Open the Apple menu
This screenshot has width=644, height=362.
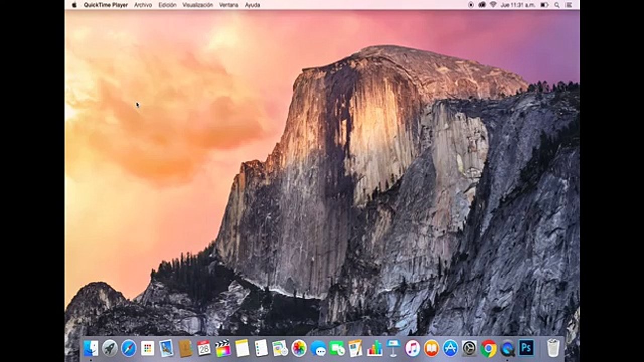[x=74, y=5]
